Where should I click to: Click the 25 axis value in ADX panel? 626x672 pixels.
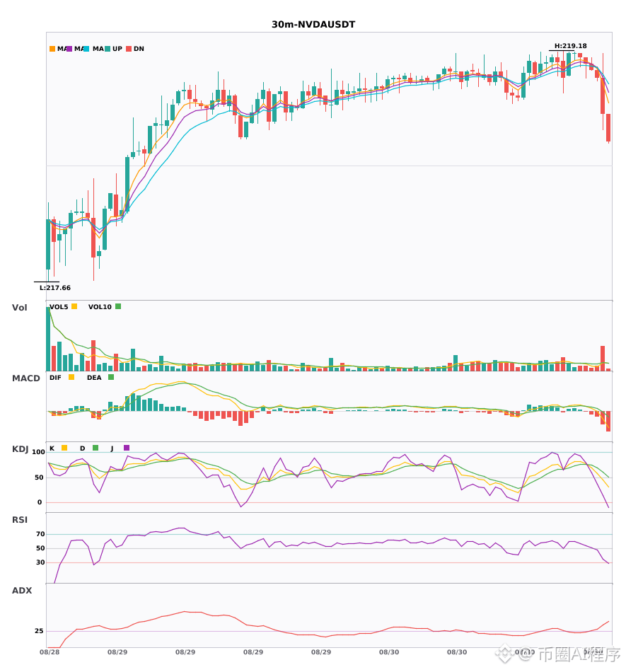(x=39, y=631)
